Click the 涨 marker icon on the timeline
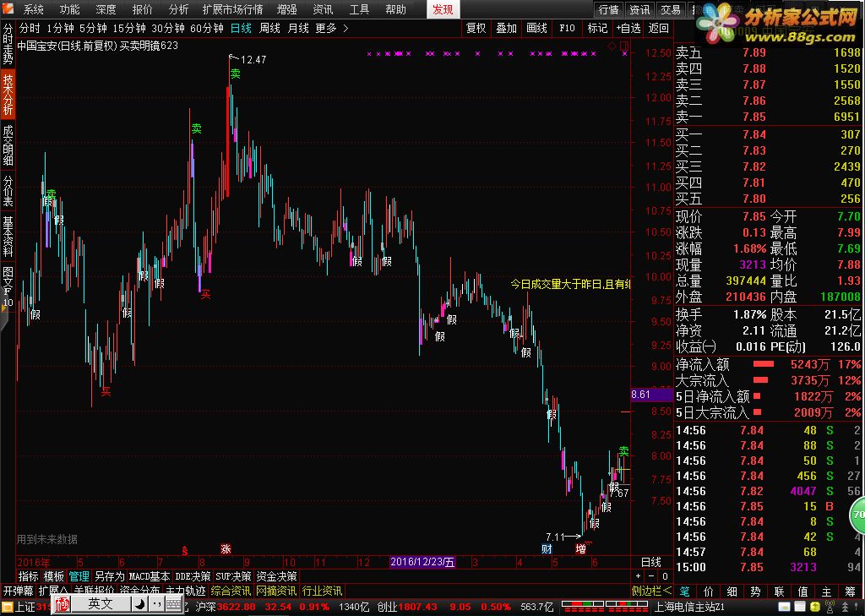 tap(226, 548)
